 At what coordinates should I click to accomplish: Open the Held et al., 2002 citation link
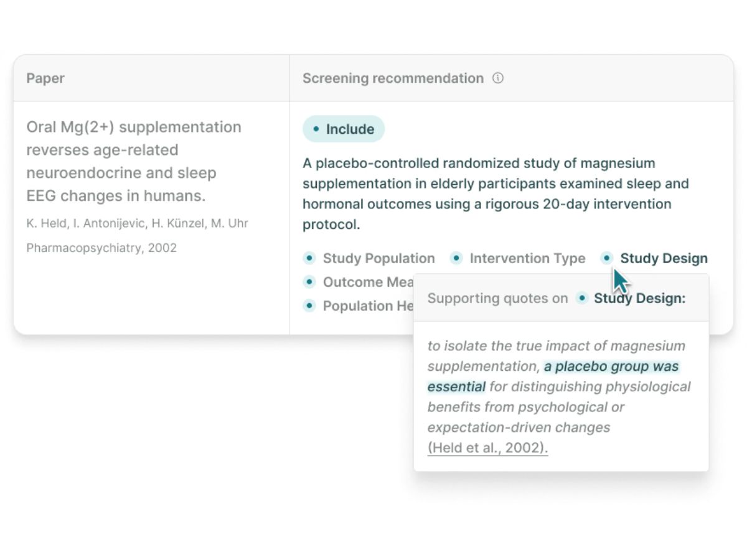(487, 448)
